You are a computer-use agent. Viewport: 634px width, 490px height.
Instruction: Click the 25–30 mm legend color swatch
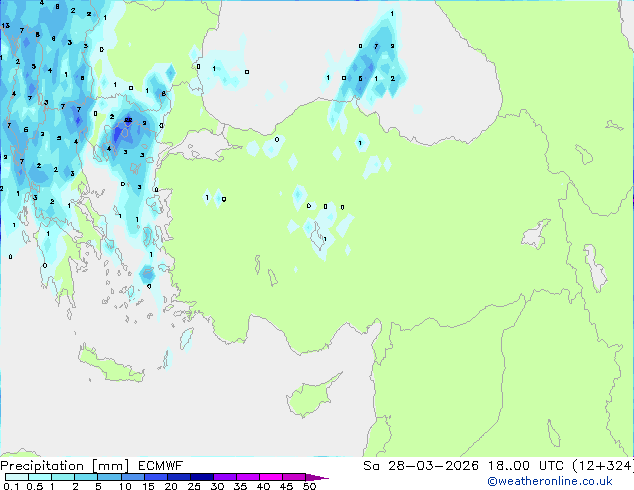[202, 477]
